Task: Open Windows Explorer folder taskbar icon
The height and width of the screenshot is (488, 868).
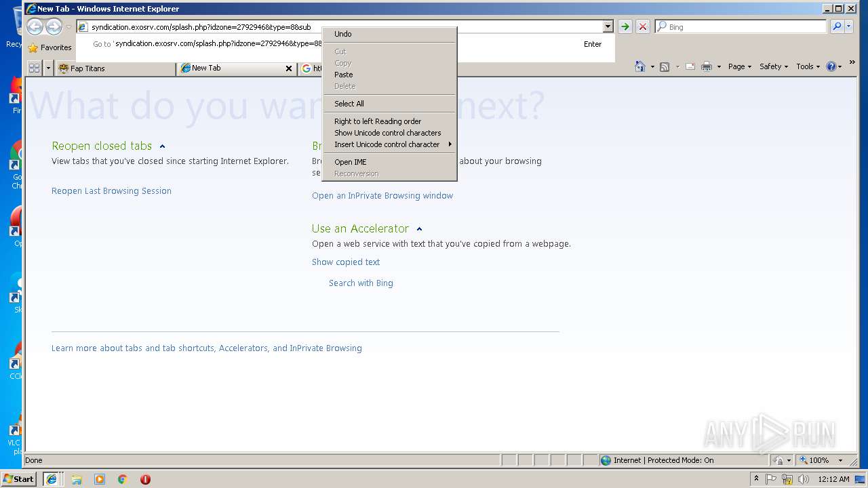Action: pos(77,479)
